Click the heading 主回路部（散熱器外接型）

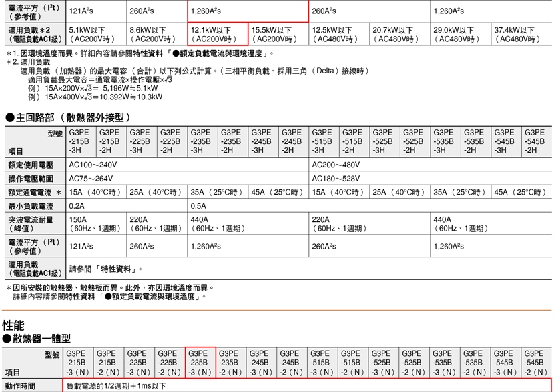point(68,117)
